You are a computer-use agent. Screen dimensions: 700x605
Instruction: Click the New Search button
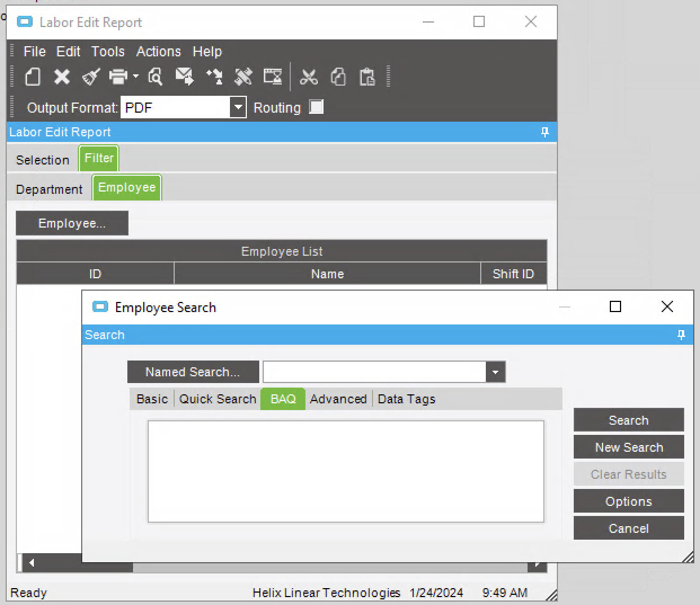(629, 447)
